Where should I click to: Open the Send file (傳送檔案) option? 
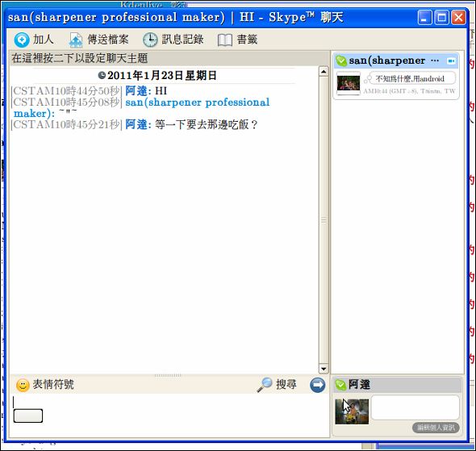click(99, 40)
